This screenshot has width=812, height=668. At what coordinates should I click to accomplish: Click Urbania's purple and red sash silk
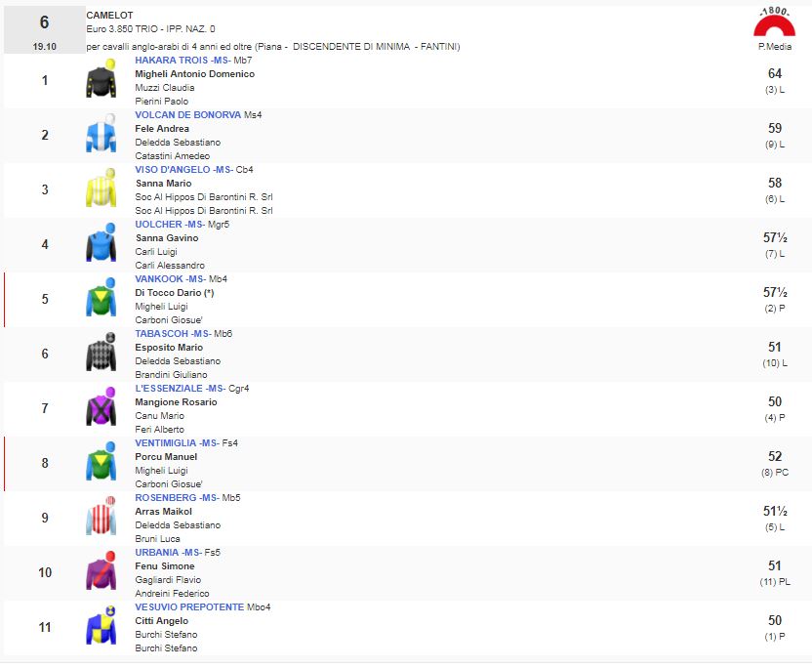101,573
